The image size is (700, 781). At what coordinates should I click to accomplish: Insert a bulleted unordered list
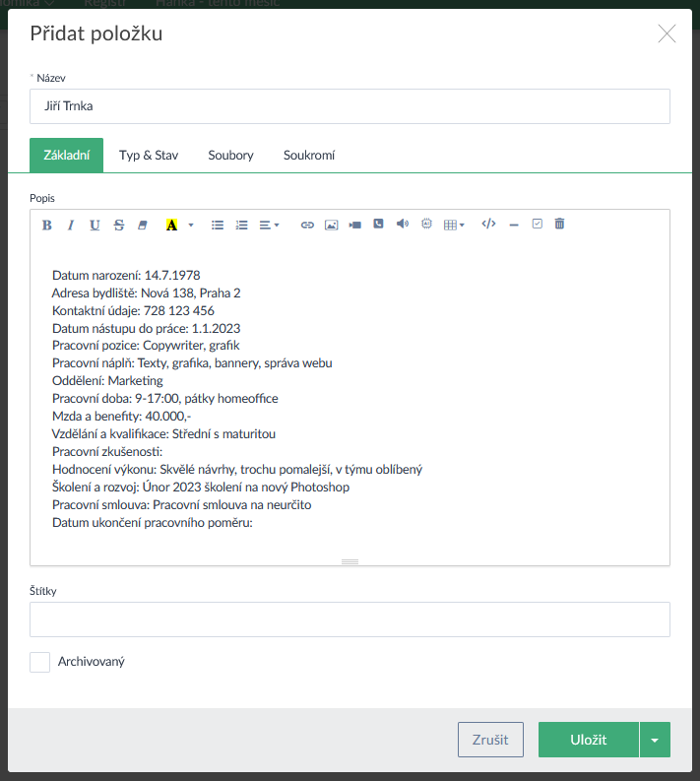(218, 225)
